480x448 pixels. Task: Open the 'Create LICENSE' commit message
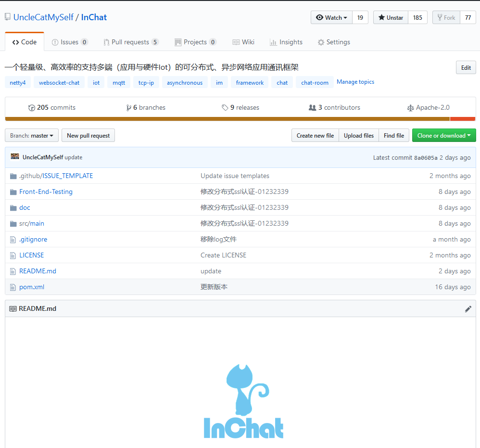tap(224, 255)
